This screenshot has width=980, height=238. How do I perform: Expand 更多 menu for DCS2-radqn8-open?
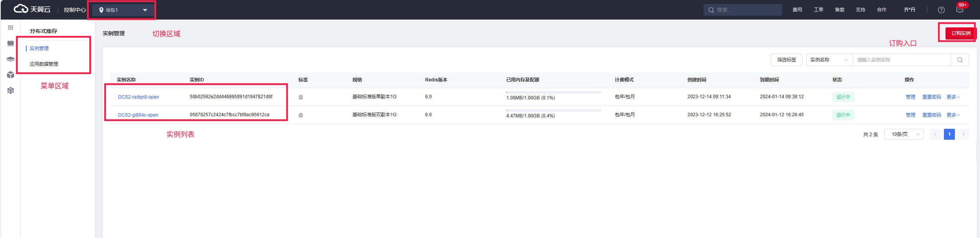(x=953, y=97)
